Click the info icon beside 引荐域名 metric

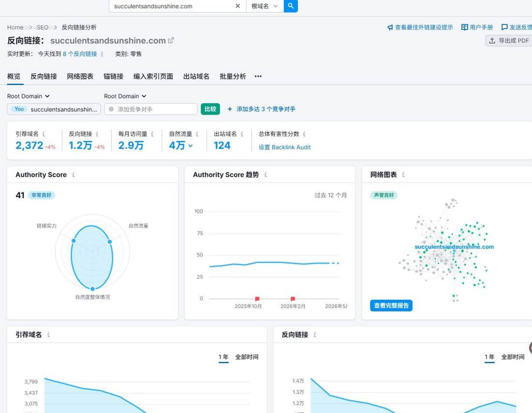pyautogui.click(x=44, y=134)
